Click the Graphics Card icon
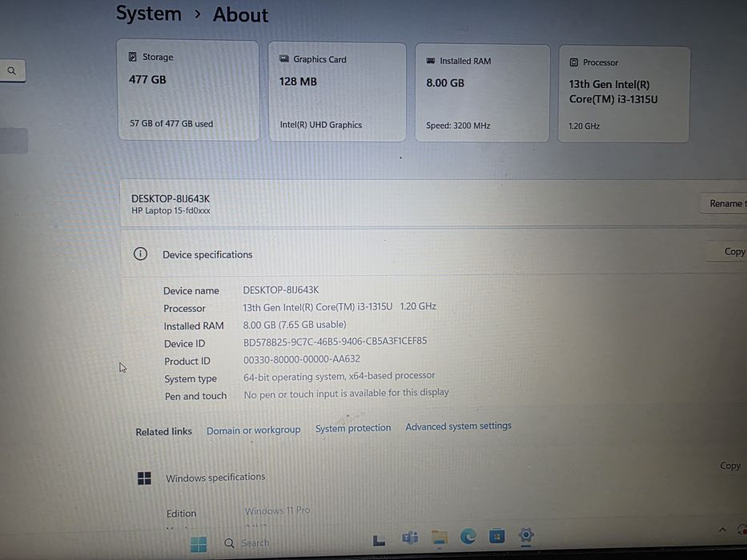 coord(284,58)
